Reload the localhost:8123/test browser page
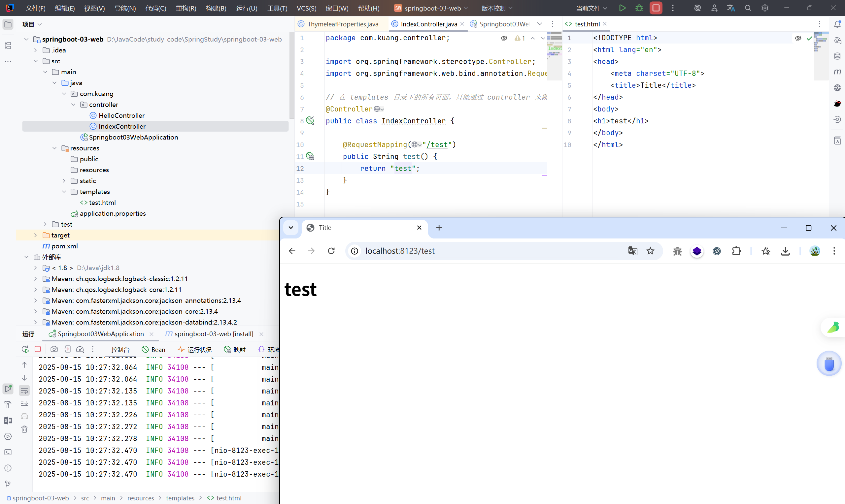 [331, 251]
